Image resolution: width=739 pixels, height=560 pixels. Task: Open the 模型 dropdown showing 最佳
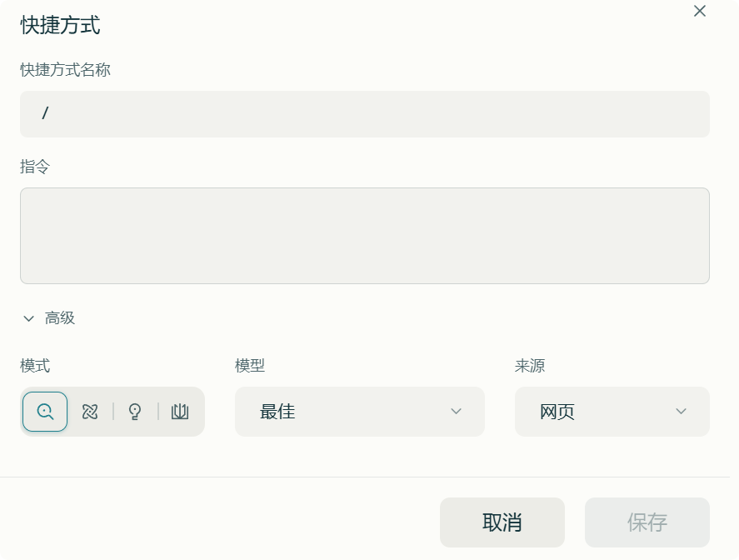(359, 412)
